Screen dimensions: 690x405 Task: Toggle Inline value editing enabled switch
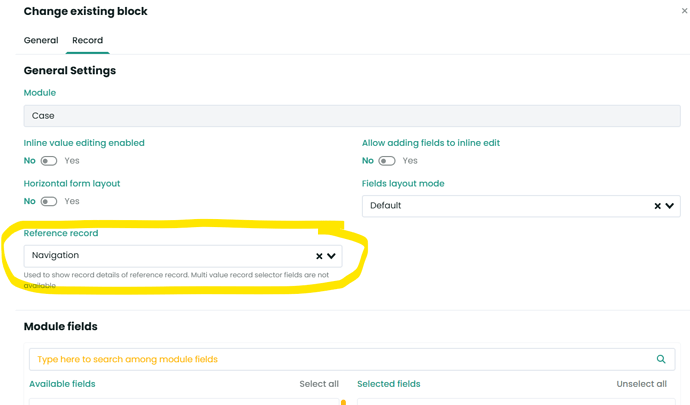click(x=49, y=161)
